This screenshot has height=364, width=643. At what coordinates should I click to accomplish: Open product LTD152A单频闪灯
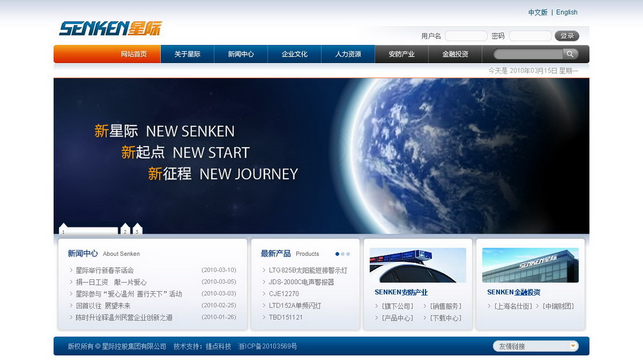pos(295,306)
